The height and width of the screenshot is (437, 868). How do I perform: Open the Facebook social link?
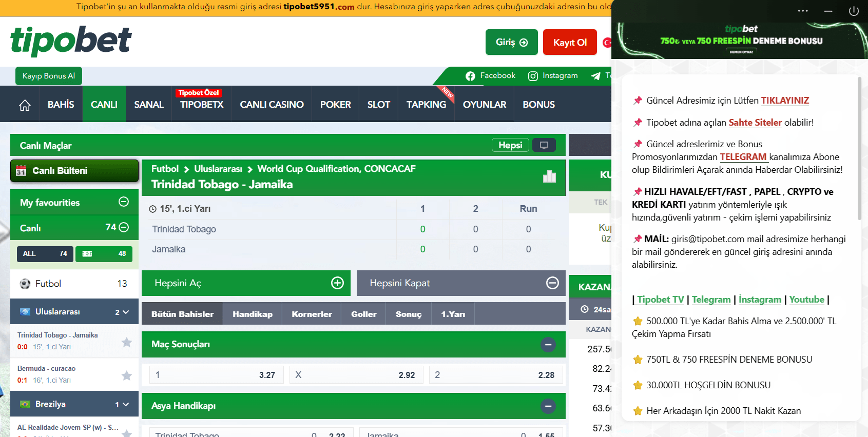click(x=490, y=76)
